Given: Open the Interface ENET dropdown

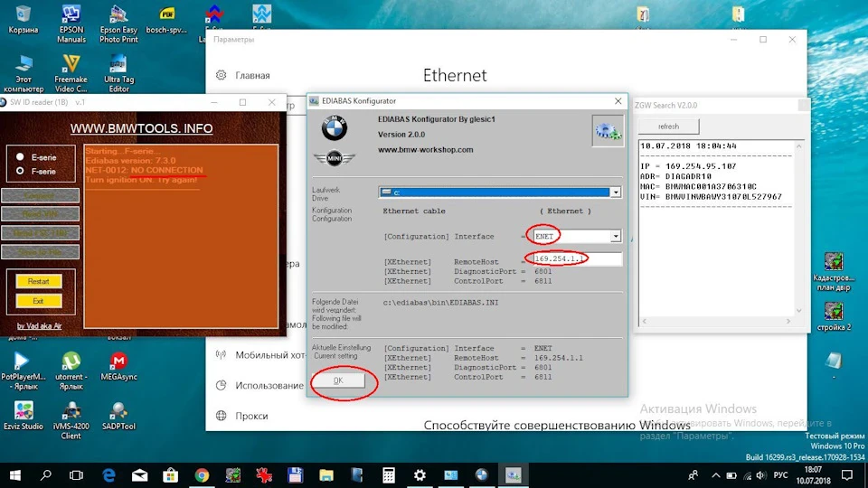Looking at the screenshot, I should click(x=615, y=236).
